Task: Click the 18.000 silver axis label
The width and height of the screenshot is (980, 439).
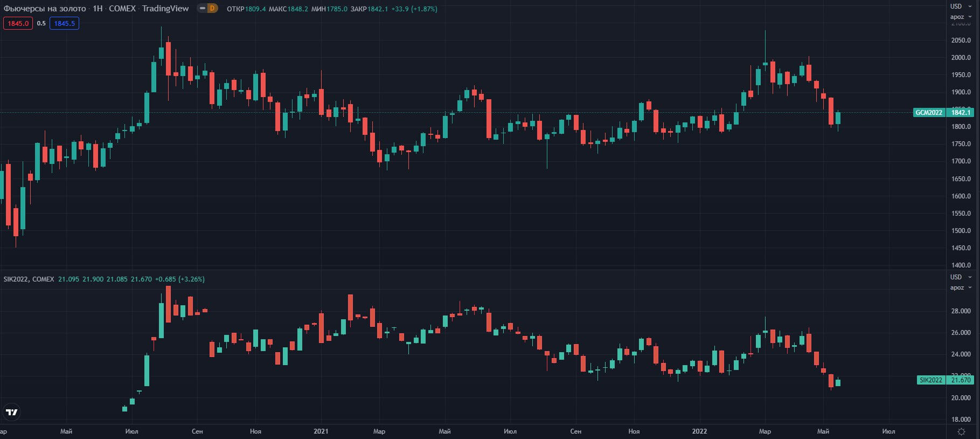Action: click(961, 420)
